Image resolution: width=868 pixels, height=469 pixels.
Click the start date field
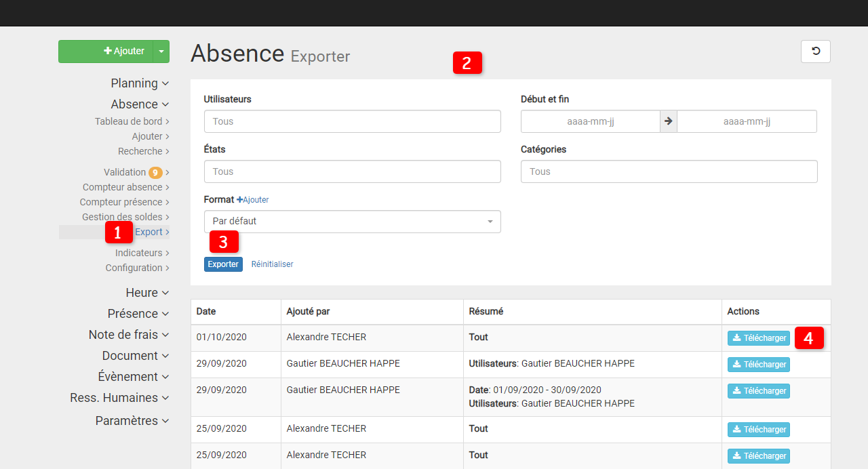pos(591,121)
